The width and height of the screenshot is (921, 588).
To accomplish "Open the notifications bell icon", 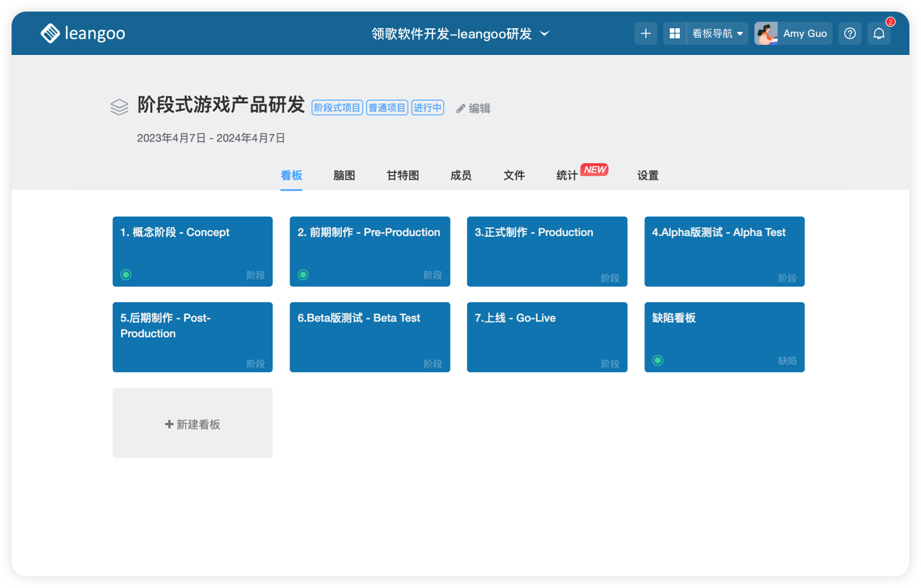I will [879, 33].
